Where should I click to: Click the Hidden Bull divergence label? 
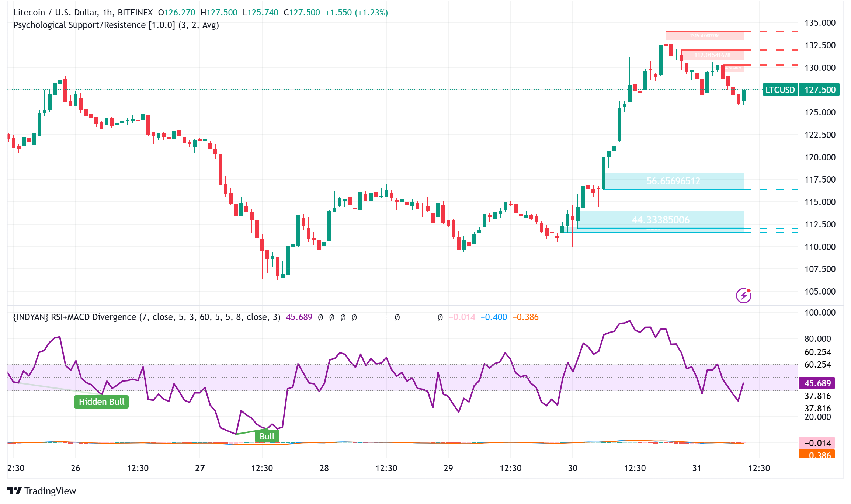coord(101,402)
